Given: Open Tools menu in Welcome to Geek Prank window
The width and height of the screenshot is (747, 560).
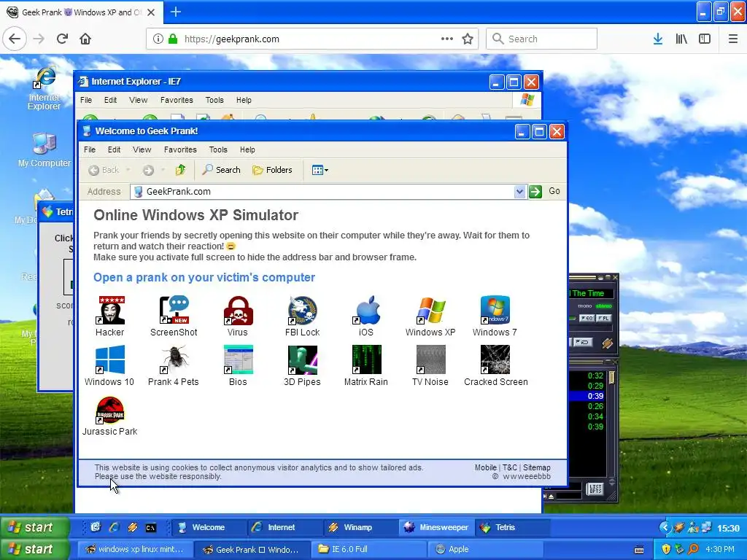Looking at the screenshot, I should [218, 149].
